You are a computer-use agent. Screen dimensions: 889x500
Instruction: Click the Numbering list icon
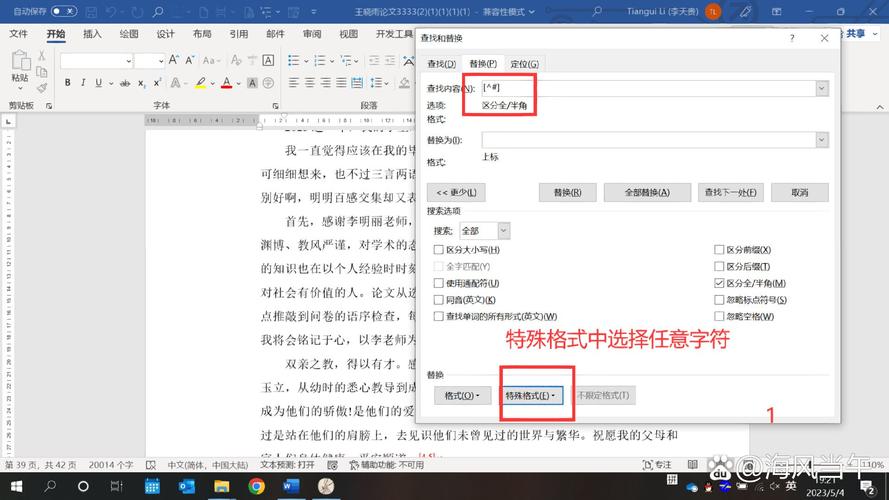(x=320, y=60)
